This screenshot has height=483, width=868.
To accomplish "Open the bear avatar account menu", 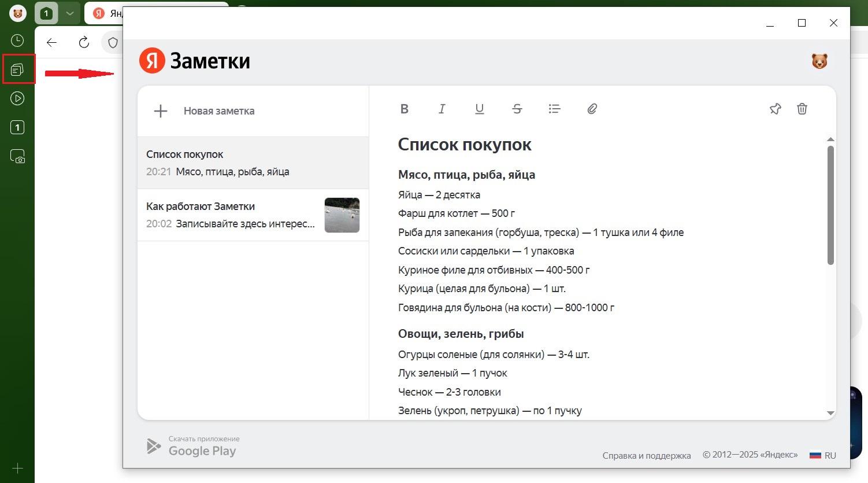I will tap(819, 61).
